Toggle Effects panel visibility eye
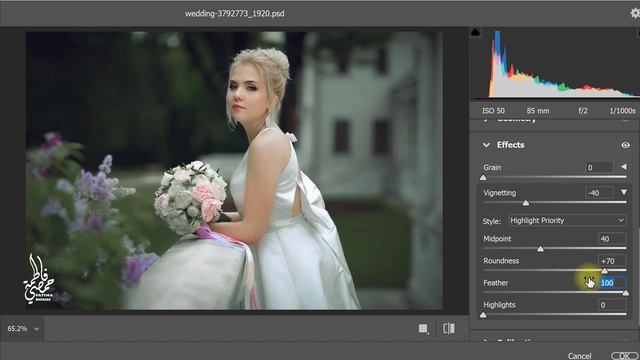The image size is (640, 360). pyautogui.click(x=625, y=145)
